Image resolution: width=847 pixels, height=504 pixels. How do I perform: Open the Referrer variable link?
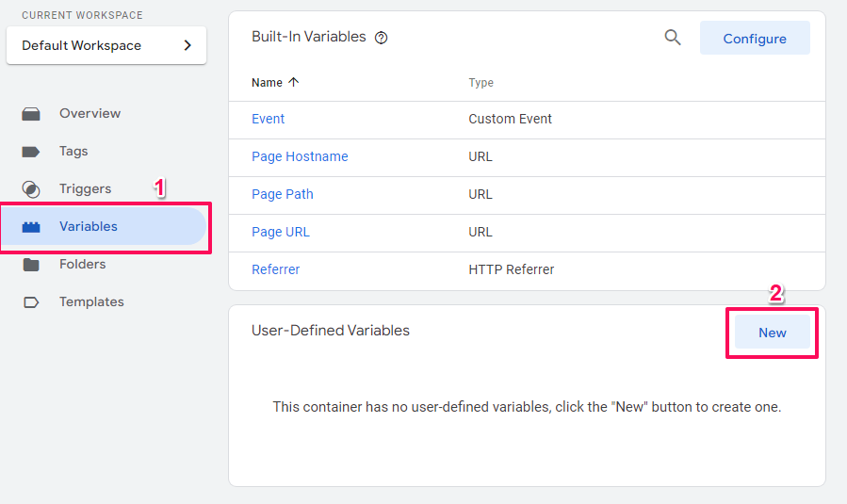pos(275,269)
